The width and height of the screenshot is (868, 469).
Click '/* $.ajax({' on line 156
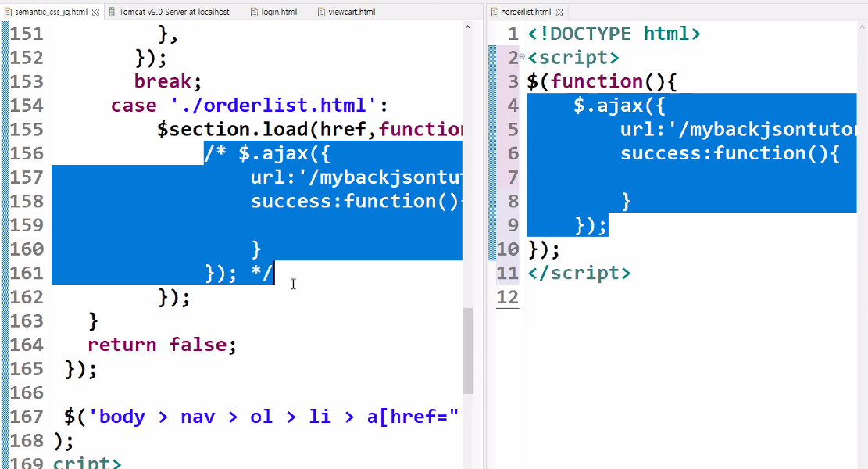(x=267, y=153)
